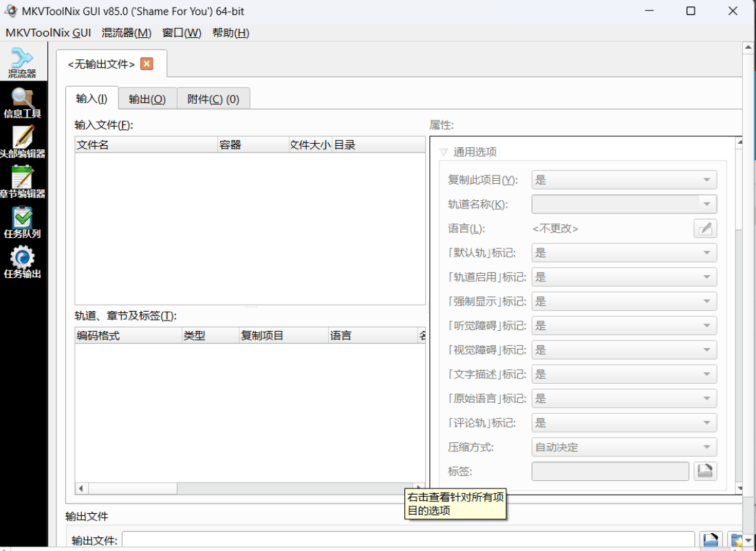Open the 轨道名称(K) combo box
Image resolution: width=756 pixels, height=551 pixels.
(x=624, y=204)
